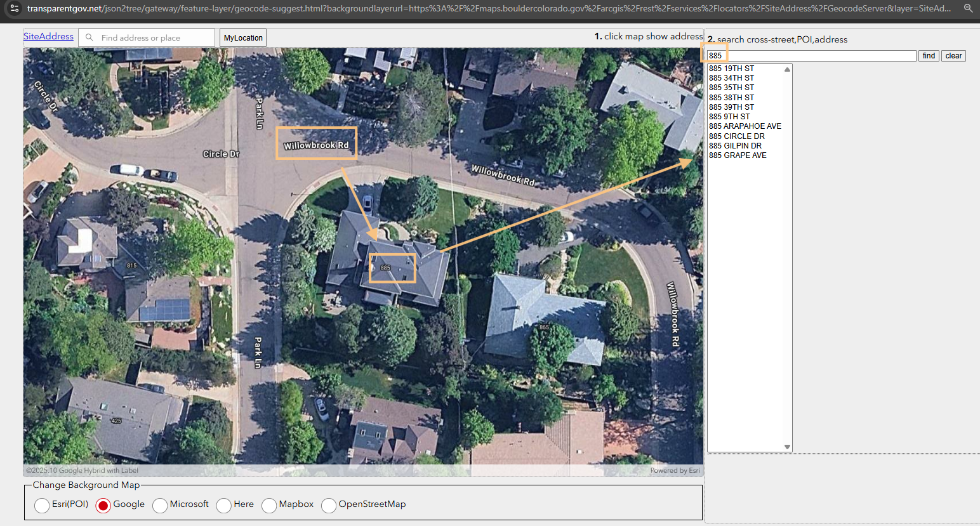The width and height of the screenshot is (980, 526).
Task: Select Google background map radio
Action: (x=103, y=505)
